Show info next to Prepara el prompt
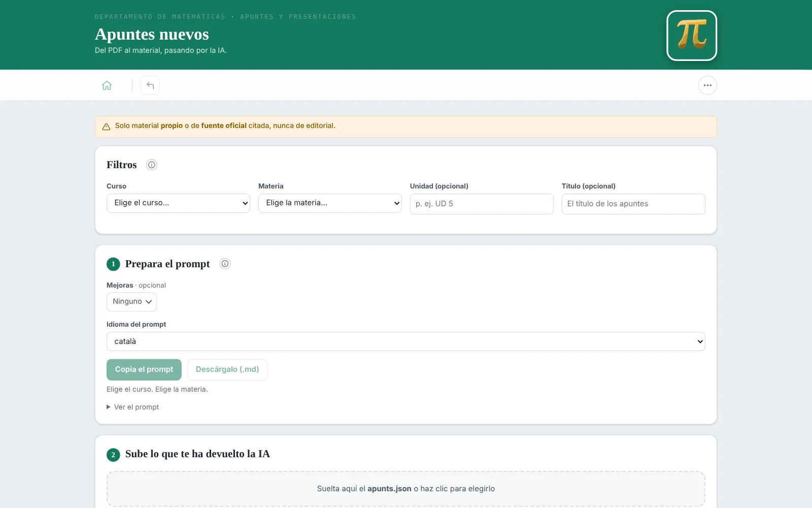The height and width of the screenshot is (508, 812). (225, 264)
